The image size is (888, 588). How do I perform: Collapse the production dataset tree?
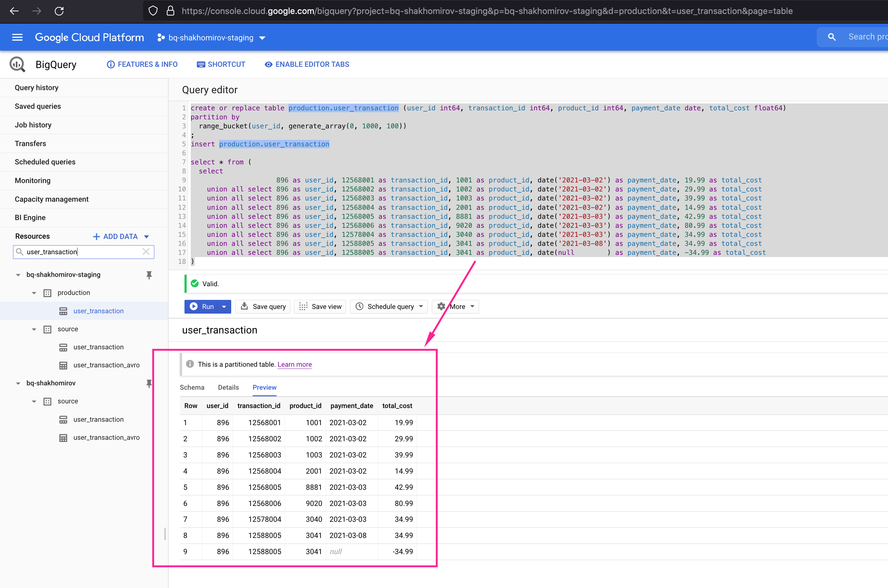[34, 292]
